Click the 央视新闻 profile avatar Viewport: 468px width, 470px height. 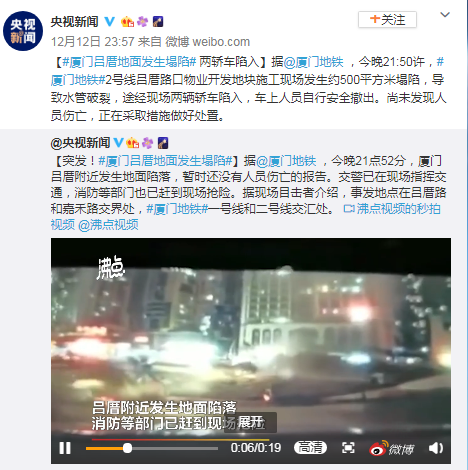pos(23,31)
